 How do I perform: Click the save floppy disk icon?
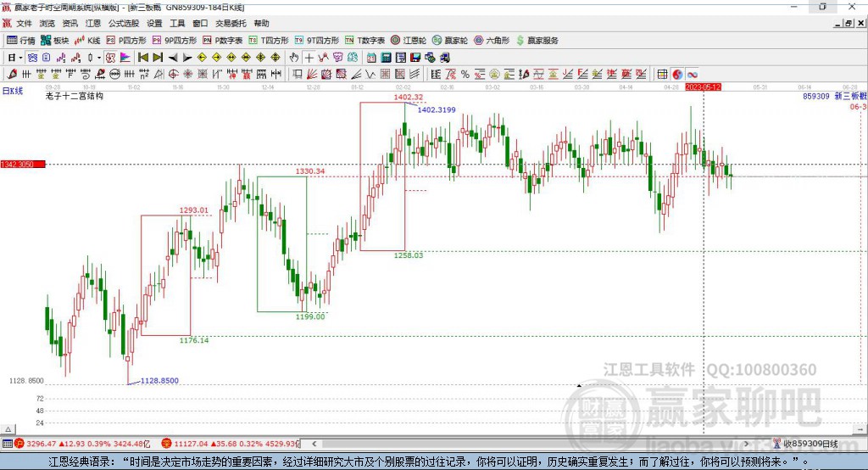[415, 58]
